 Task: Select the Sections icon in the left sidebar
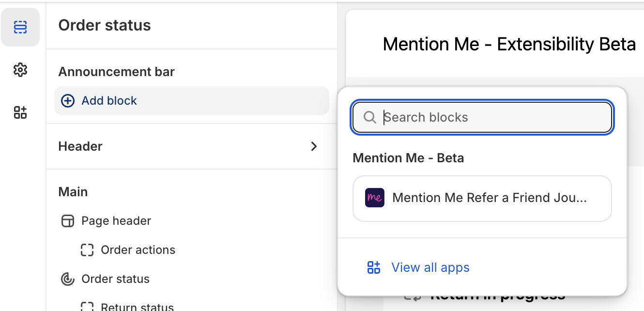coord(20,28)
